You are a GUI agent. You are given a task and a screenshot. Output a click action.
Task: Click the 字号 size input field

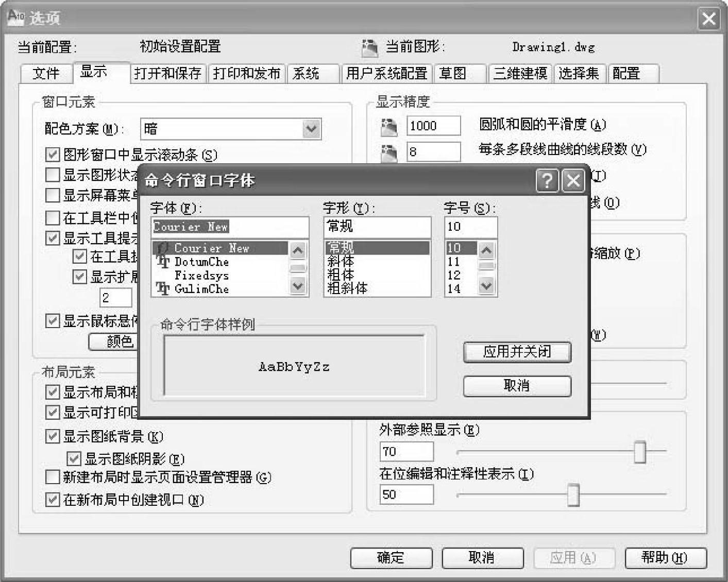point(471,227)
